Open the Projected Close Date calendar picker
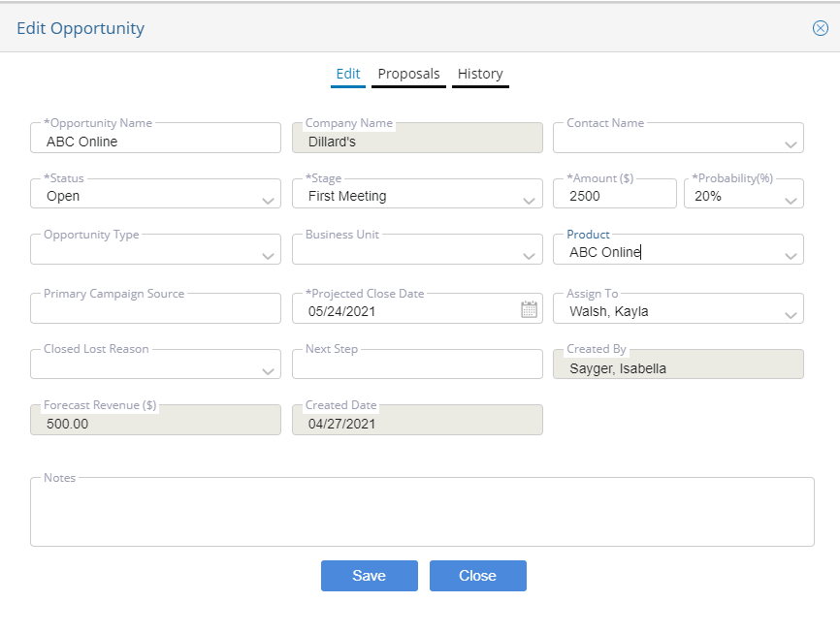Screen dimensions: 840x634 [x=529, y=309]
